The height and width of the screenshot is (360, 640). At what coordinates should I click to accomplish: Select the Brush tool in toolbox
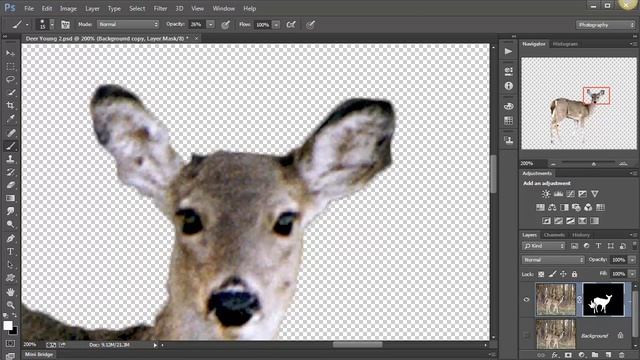[10, 146]
